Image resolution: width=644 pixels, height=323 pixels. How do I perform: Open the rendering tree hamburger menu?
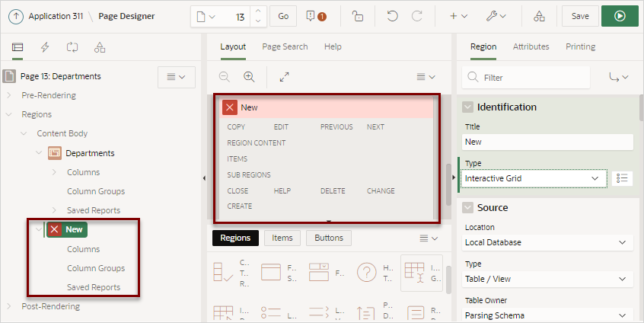pos(176,77)
